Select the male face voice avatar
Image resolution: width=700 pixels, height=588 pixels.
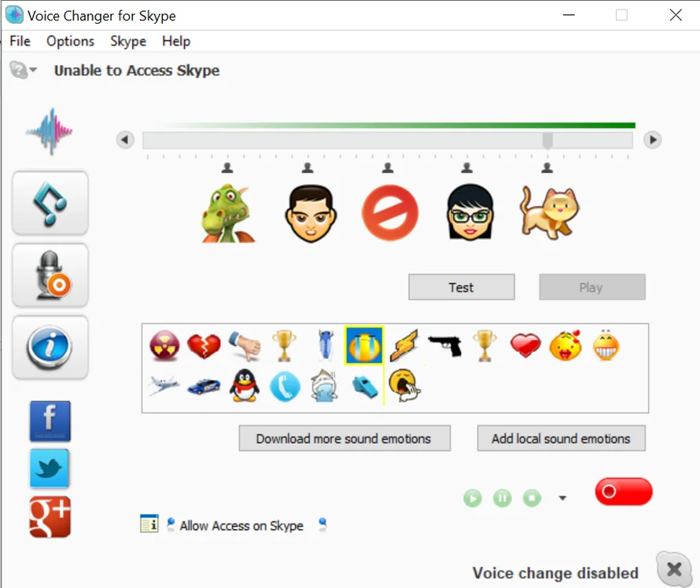coord(311,213)
